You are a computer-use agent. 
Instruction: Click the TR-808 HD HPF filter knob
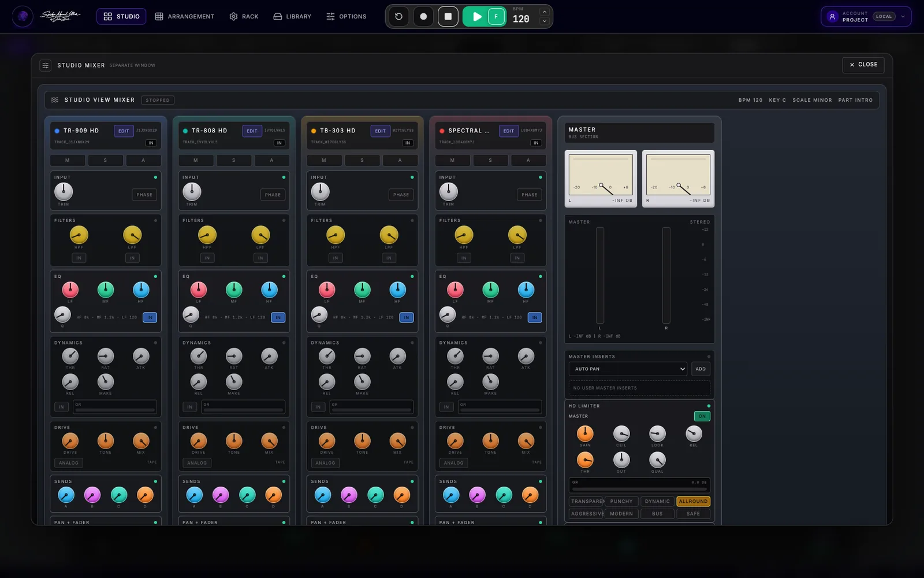tap(207, 235)
